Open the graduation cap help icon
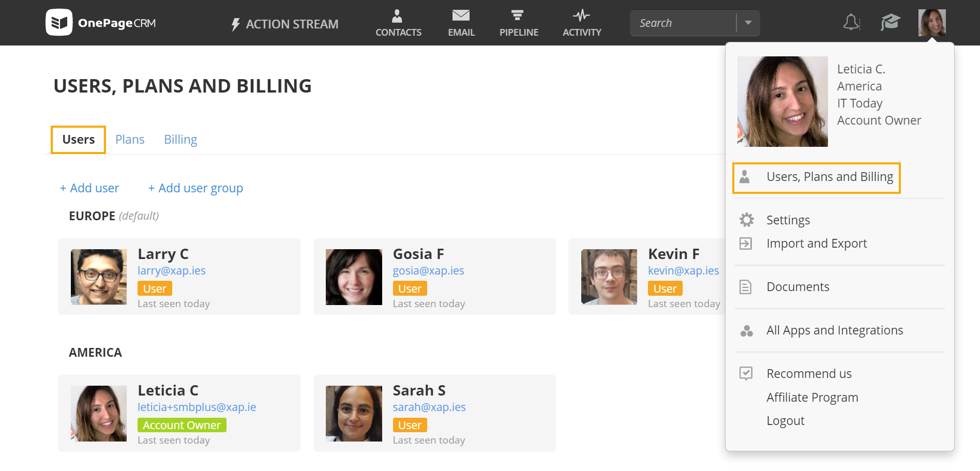This screenshot has width=980, height=471. tap(891, 22)
